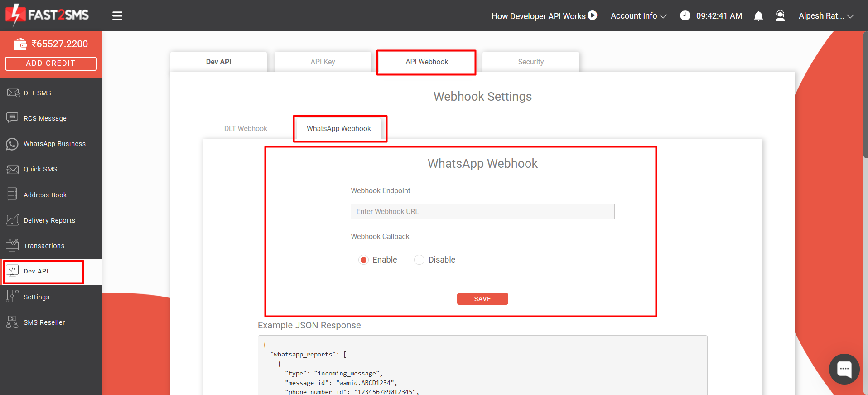This screenshot has height=395, width=868.
Task: Go to Transactions in the sidebar
Action: coord(51,246)
